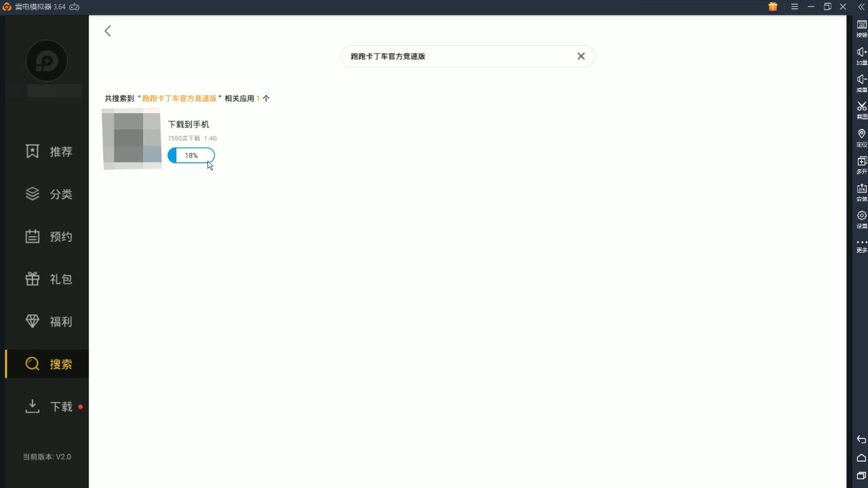Take a screenshot with 截图 scissors
The width and height of the screenshot is (868, 488).
[x=861, y=110]
